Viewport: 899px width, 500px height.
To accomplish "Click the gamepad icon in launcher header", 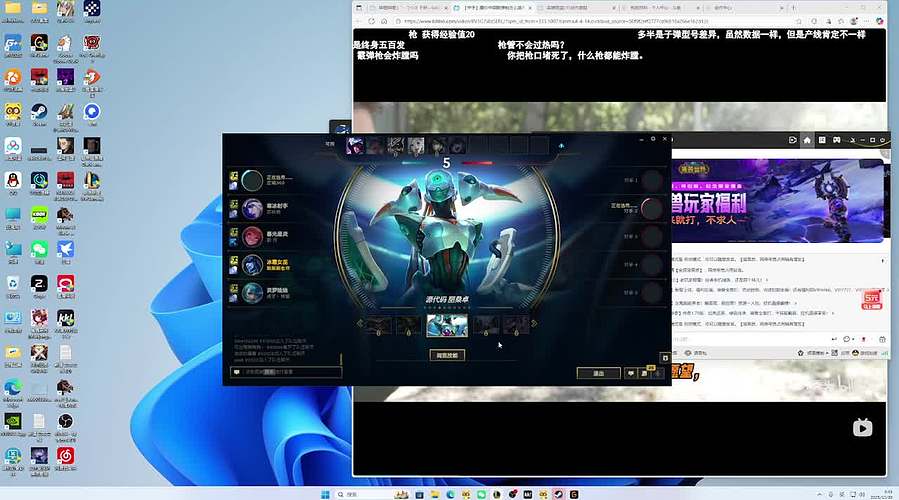I will pyautogui.click(x=837, y=140).
